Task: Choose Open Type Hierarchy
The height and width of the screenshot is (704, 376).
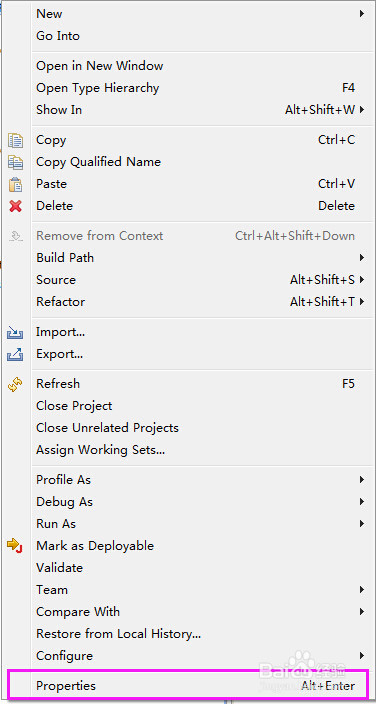Action: [x=97, y=88]
